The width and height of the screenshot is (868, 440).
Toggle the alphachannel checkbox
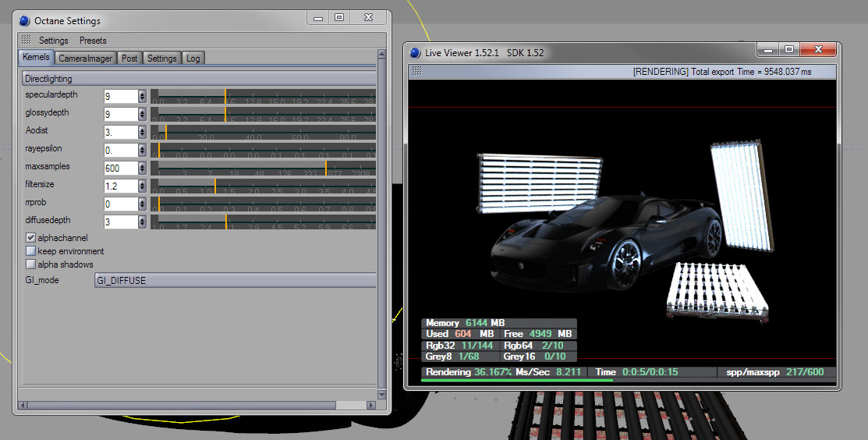point(30,237)
